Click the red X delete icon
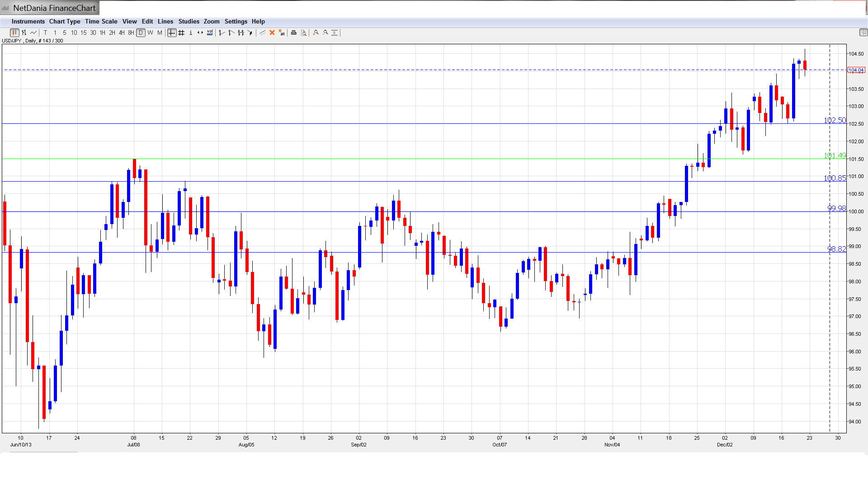Screen dimensions: 868x488 (x=272, y=33)
